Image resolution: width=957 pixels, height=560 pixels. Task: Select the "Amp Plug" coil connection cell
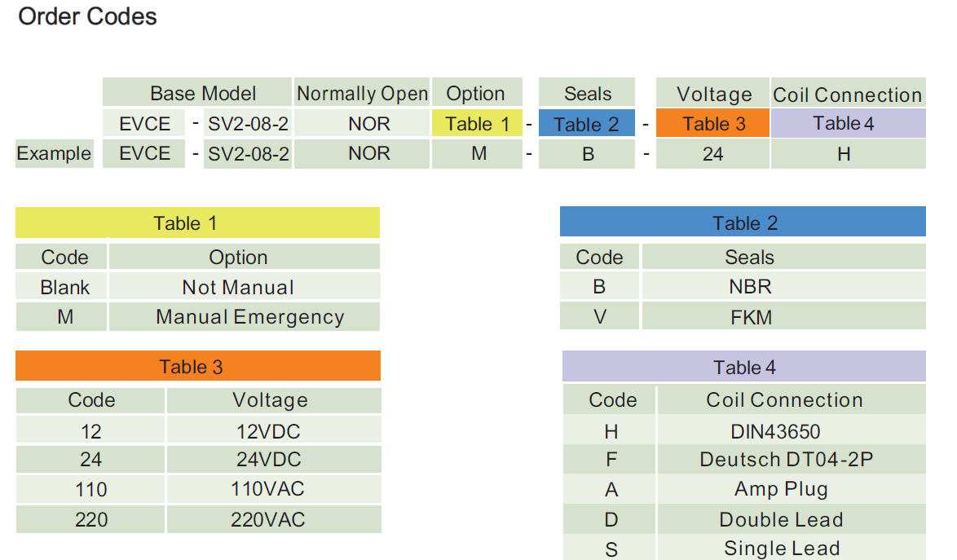(x=781, y=489)
